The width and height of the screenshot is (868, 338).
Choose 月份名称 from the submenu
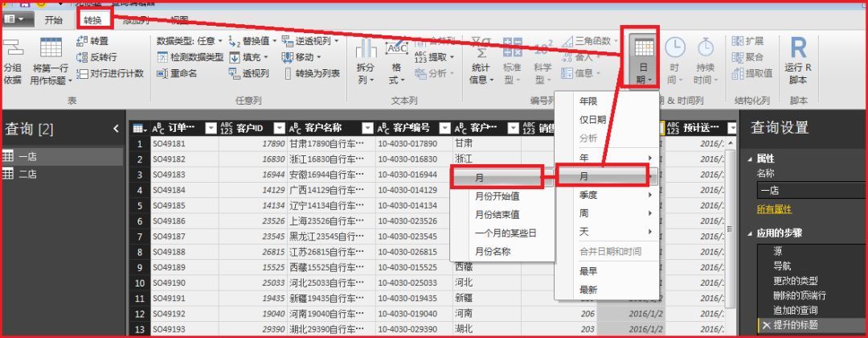493,251
